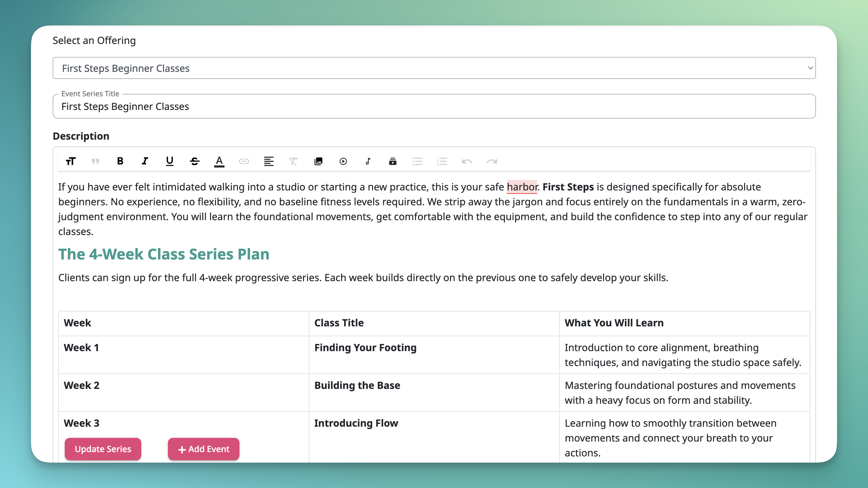Click the 'Building the Base' cell

click(434, 393)
